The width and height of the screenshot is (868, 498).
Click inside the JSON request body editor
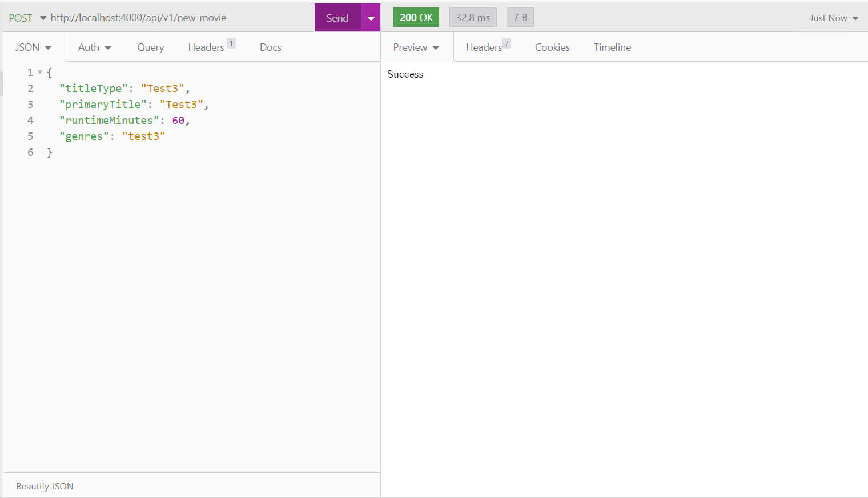point(171,228)
